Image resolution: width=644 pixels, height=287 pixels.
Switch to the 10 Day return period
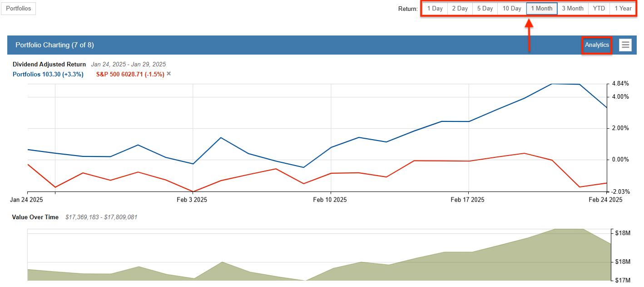click(x=511, y=8)
